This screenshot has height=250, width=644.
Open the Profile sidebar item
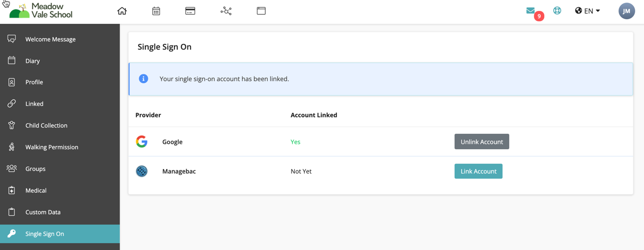[34, 82]
